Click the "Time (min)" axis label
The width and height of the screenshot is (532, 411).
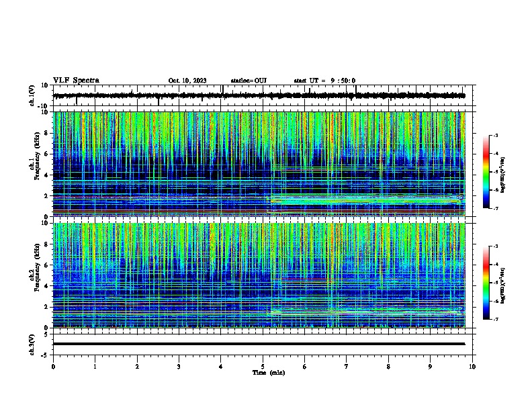click(269, 373)
